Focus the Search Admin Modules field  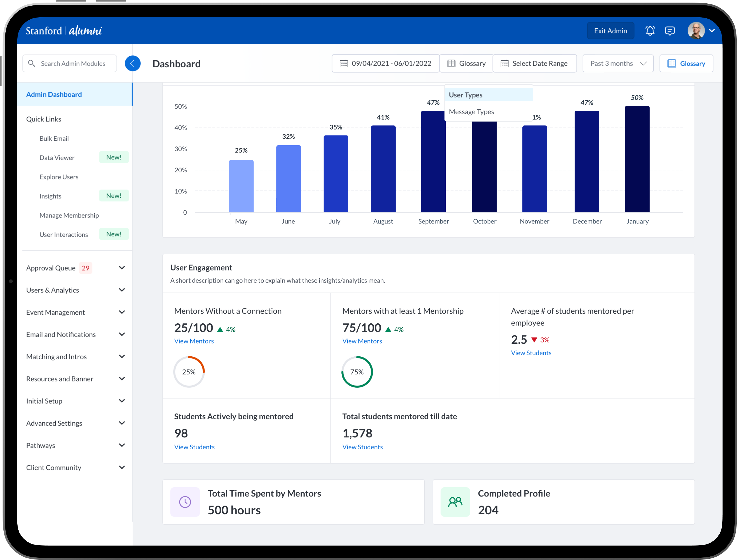coord(73,63)
